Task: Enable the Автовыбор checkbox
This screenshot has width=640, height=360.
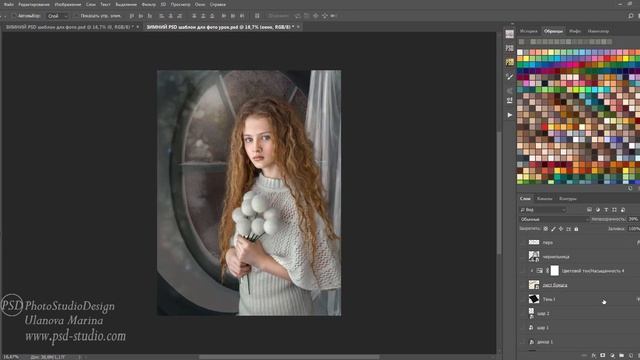Action: click(x=13, y=16)
